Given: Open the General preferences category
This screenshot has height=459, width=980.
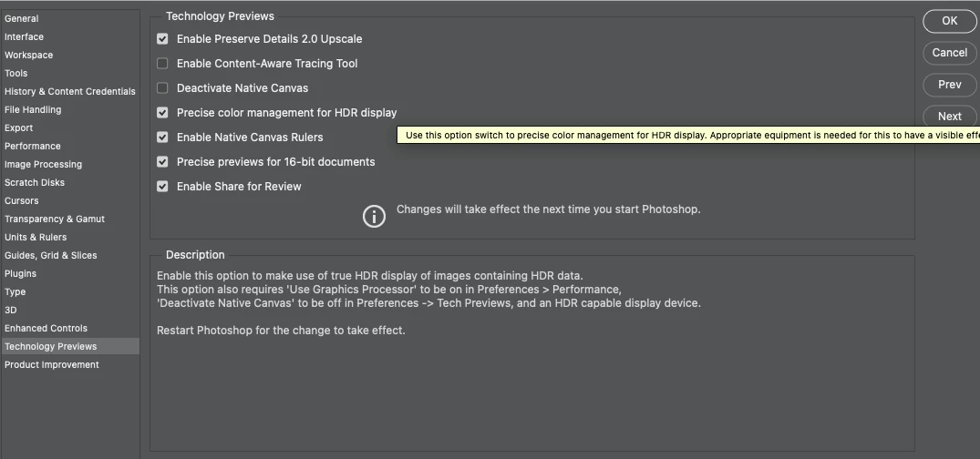Looking at the screenshot, I should 22,18.
